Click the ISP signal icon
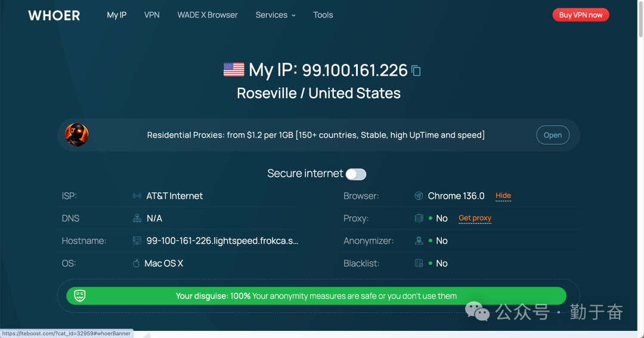Image resolution: width=644 pixels, height=338 pixels. click(137, 196)
